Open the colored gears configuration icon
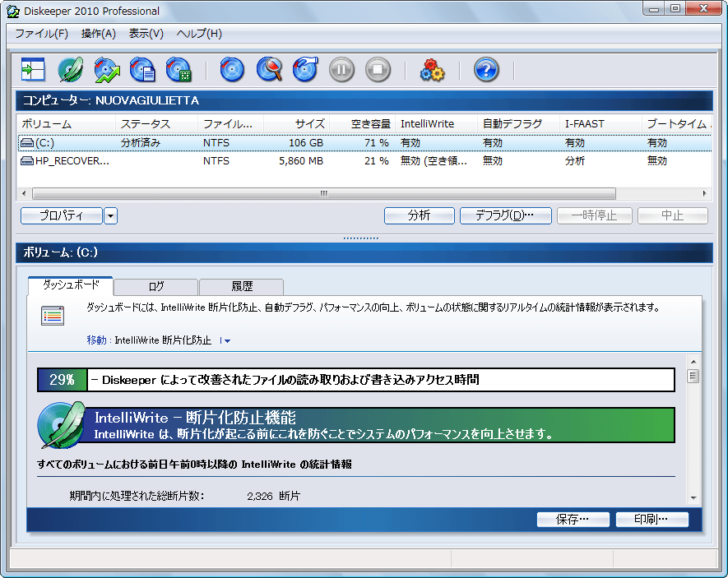 (x=432, y=70)
